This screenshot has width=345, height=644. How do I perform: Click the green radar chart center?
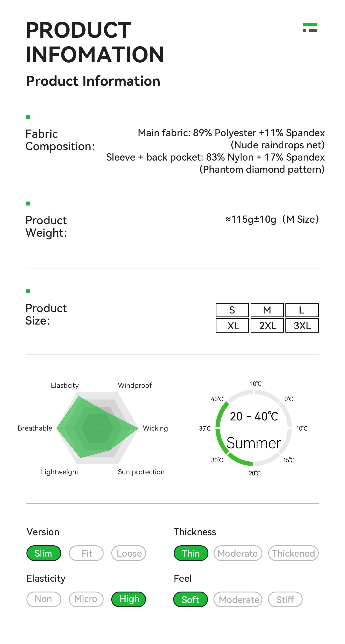(97, 428)
